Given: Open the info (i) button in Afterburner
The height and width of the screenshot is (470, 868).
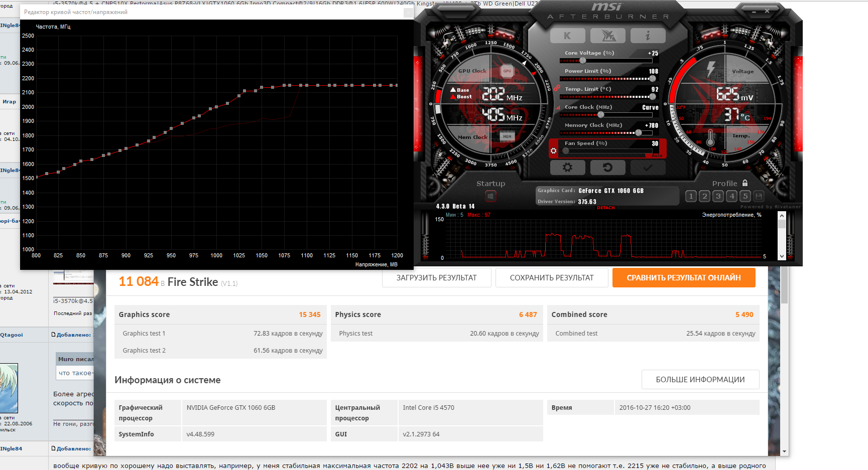Looking at the screenshot, I should click(648, 36).
